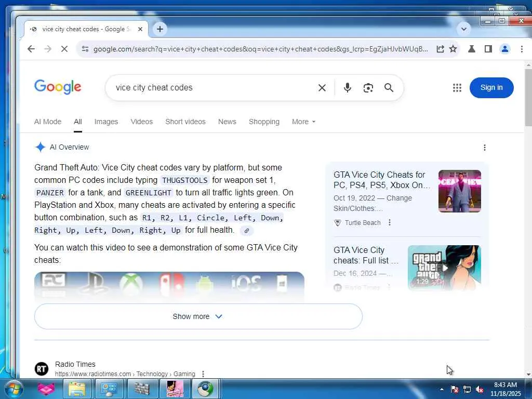The image size is (532, 399).
Task: Switch to Images tab
Action: pyautogui.click(x=106, y=122)
